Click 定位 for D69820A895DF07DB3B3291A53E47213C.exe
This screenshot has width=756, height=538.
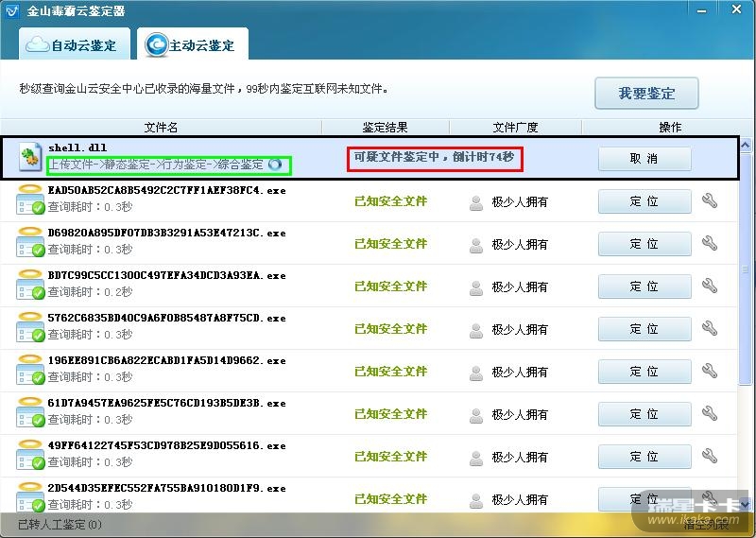click(x=644, y=244)
